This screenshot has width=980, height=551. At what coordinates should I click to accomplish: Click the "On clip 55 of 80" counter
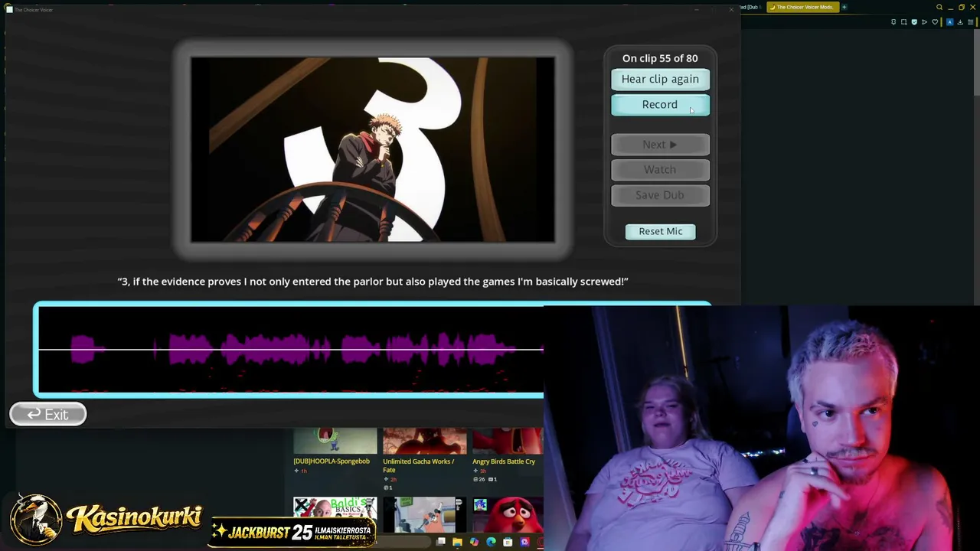tap(660, 58)
